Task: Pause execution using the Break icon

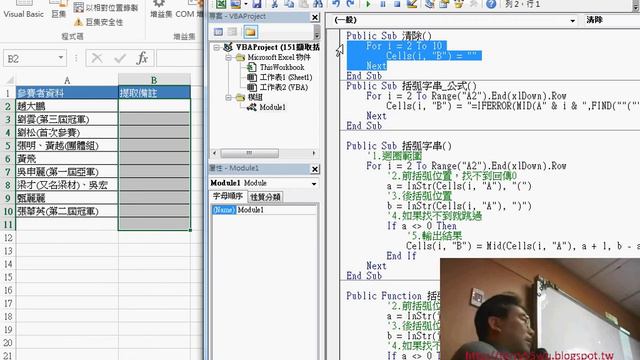Action: (x=383, y=4)
